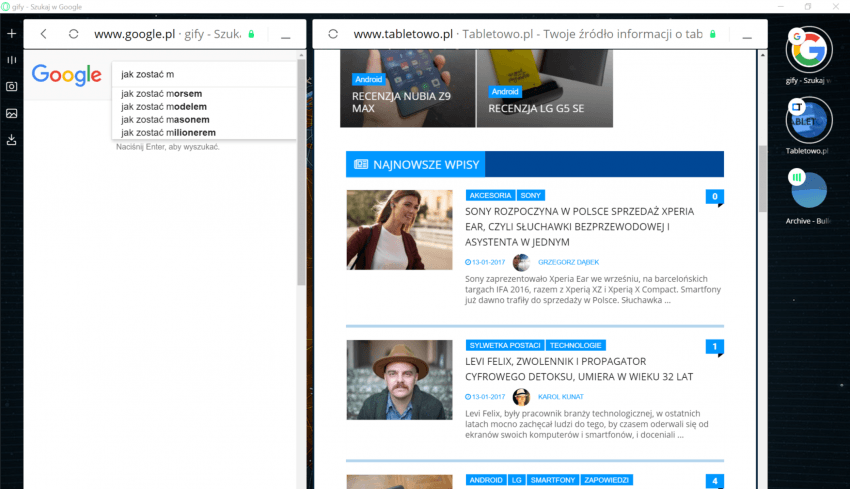This screenshot has height=489, width=850.
Task: Open author Grzegorz Dąbek's profile link
Action: click(568, 262)
